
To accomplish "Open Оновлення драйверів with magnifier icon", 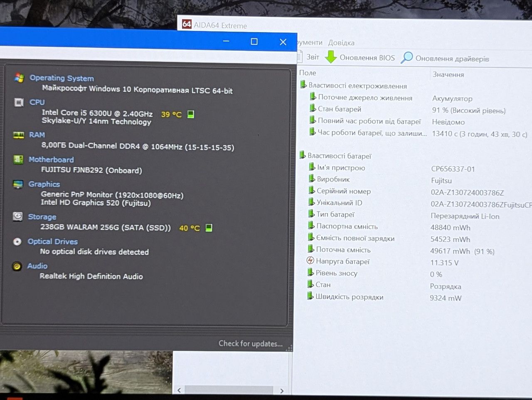I will click(x=445, y=58).
